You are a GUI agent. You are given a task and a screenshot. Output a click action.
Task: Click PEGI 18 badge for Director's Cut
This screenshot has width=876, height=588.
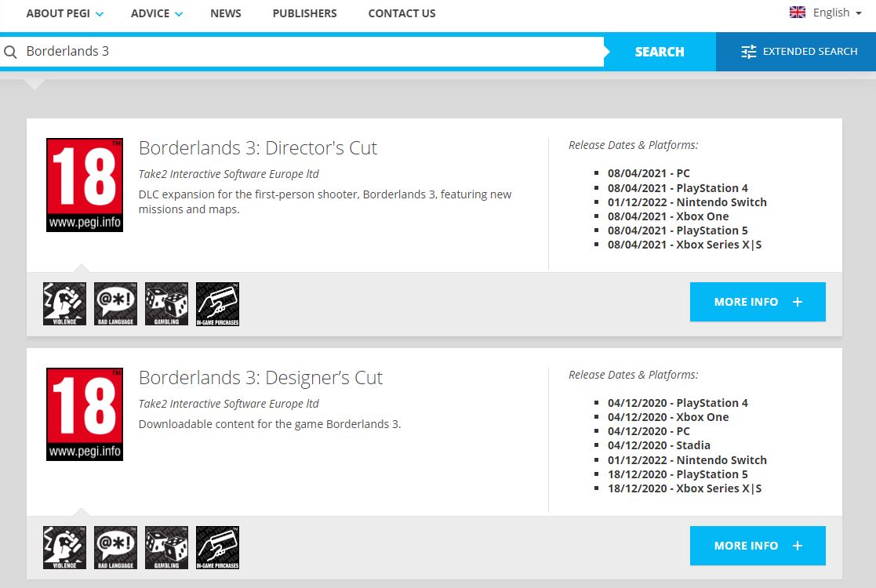[85, 185]
